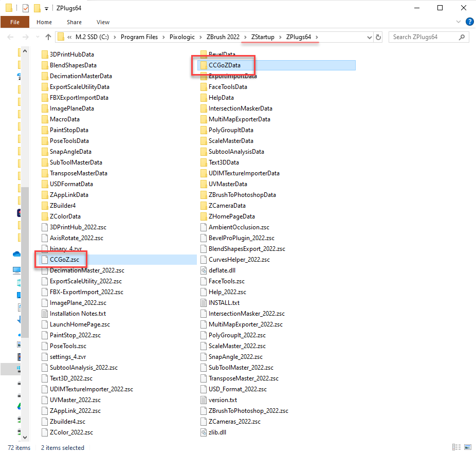Click the This PC icon in navigation pane
The height and width of the screenshot is (454, 476).
point(16,270)
